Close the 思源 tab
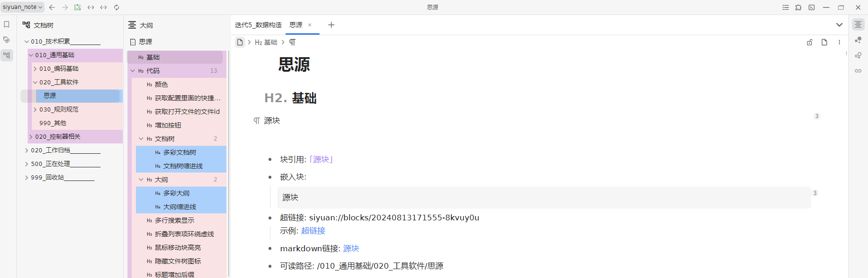 click(x=310, y=25)
